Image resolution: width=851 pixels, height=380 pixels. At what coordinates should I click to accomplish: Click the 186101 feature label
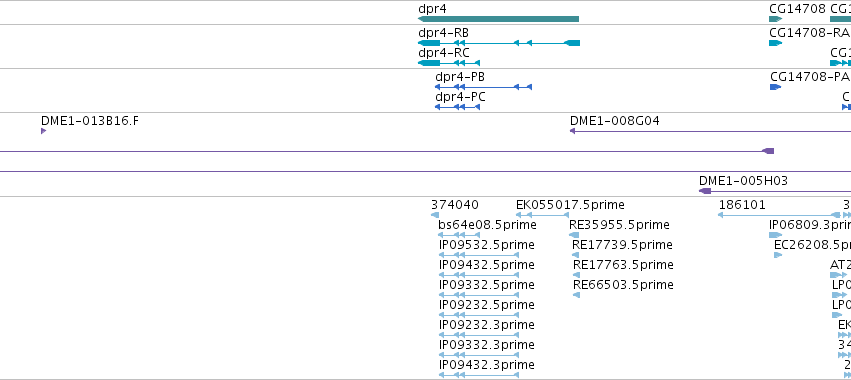[x=742, y=205]
